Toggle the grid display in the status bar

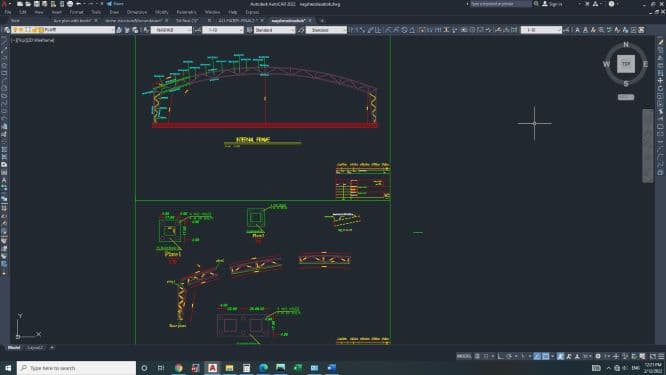click(477, 356)
